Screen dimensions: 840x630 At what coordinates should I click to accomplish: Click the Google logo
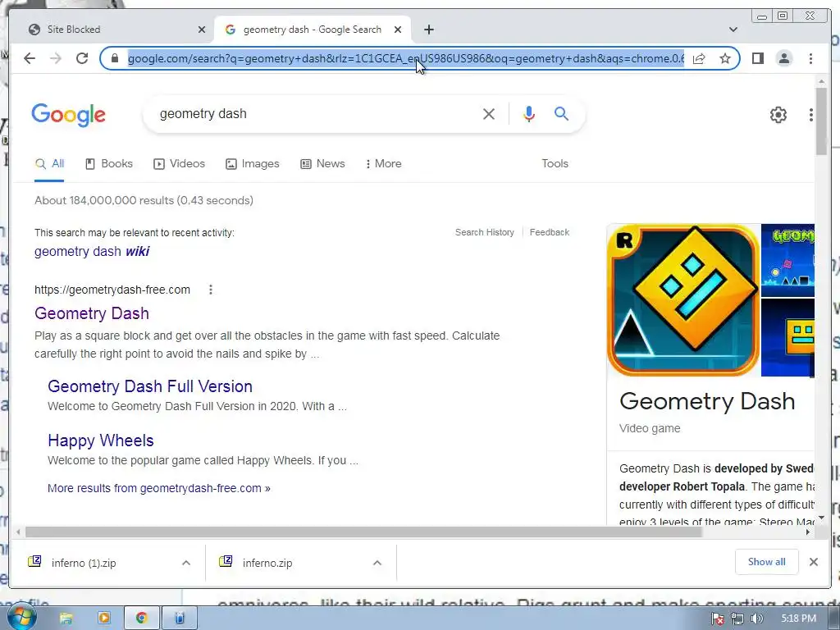click(x=69, y=115)
